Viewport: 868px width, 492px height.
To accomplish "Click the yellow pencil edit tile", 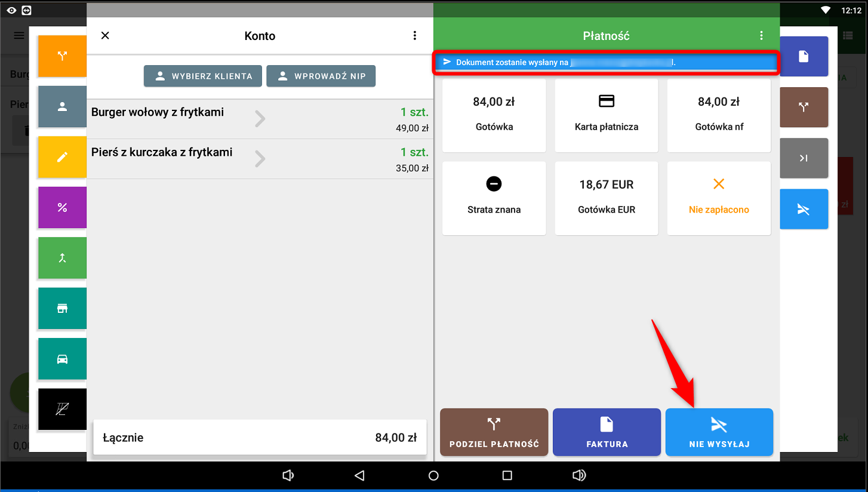I will 62,157.
